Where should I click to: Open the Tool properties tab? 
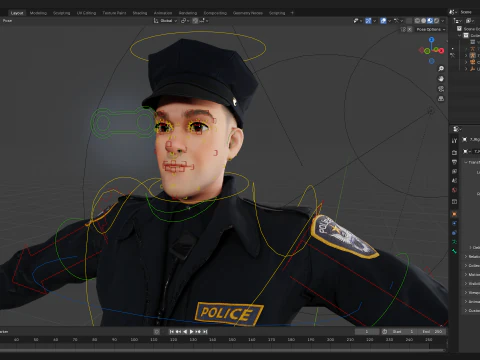coord(454,141)
